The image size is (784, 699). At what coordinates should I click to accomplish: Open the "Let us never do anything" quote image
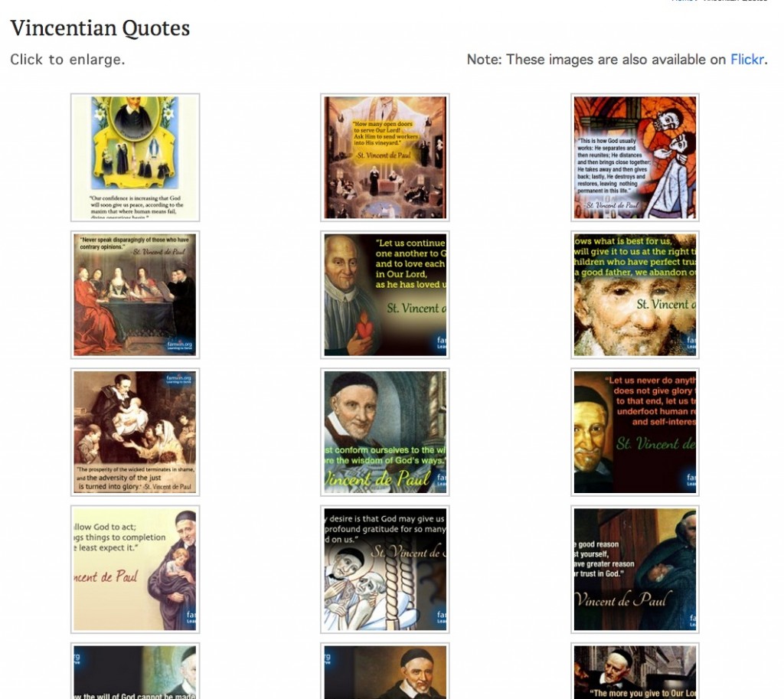point(635,433)
